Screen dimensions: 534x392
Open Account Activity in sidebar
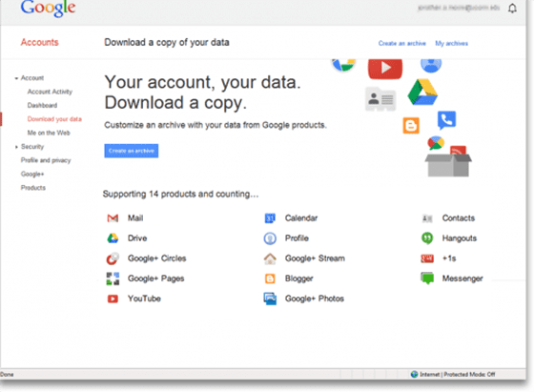(50, 92)
